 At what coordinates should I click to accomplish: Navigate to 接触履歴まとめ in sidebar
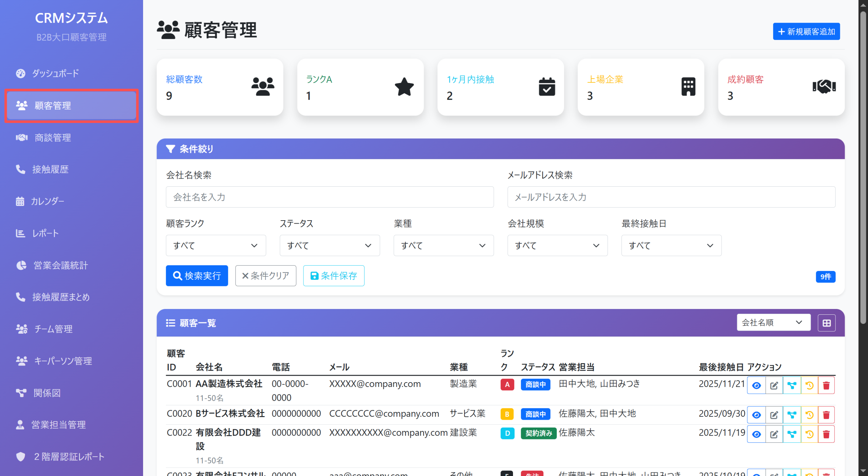coord(61,297)
